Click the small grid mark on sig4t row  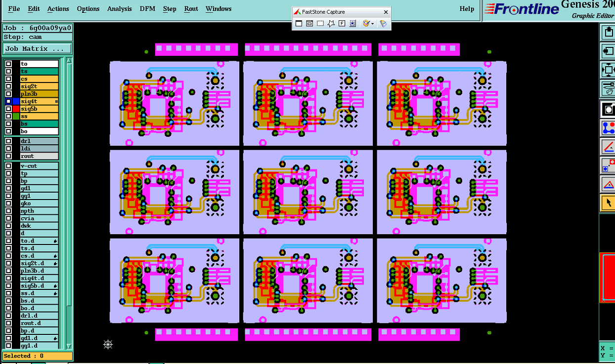(x=56, y=101)
